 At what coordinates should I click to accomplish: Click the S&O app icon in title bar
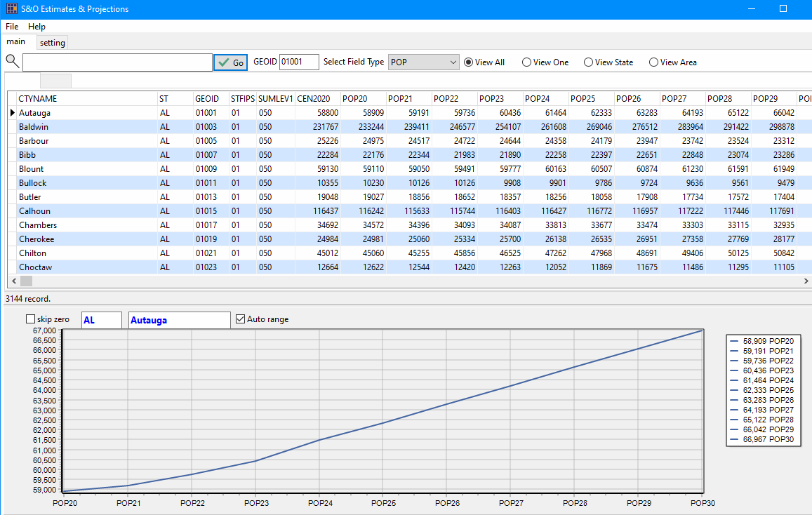point(11,9)
